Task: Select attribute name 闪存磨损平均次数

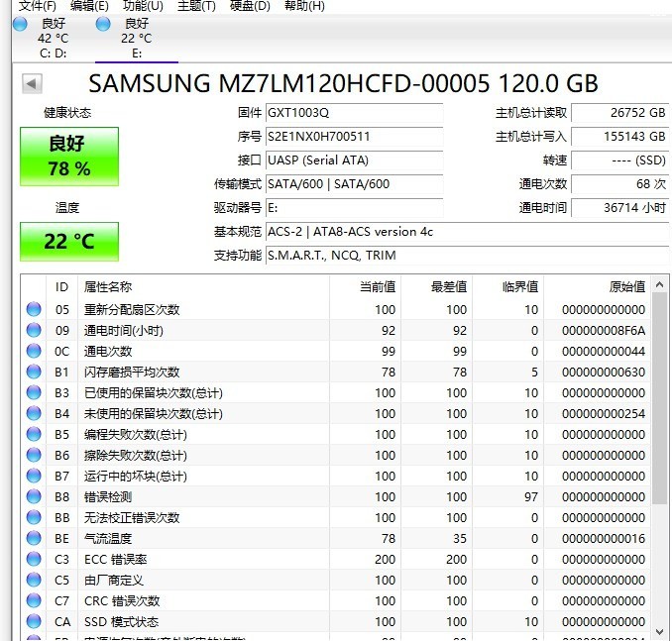Action: coord(132,372)
